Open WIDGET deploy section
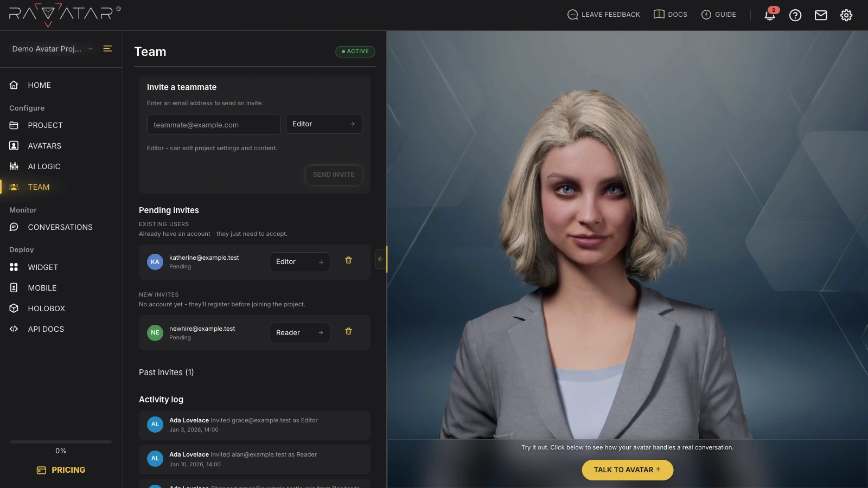The image size is (868, 488). point(43,267)
